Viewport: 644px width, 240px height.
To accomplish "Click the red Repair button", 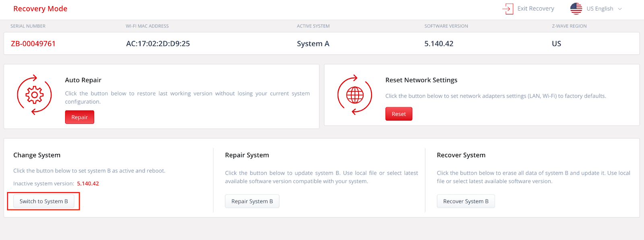I will coord(80,117).
